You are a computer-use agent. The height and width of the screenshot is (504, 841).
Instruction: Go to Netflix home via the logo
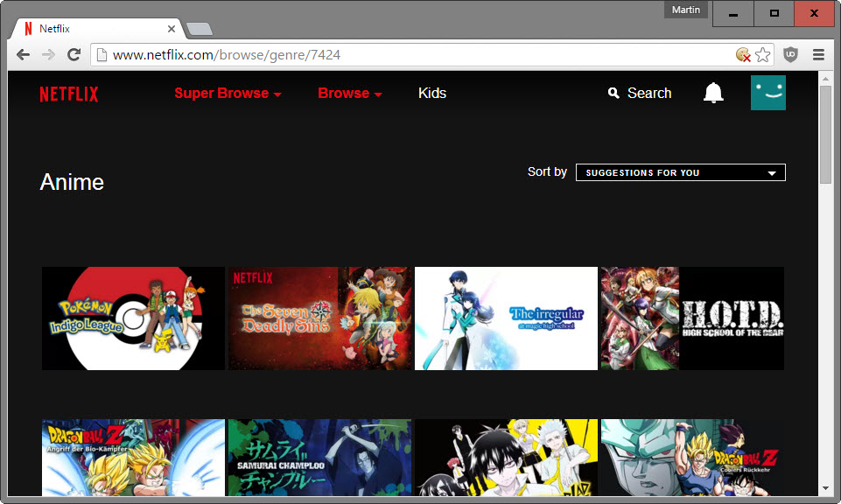(x=69, y=94)
